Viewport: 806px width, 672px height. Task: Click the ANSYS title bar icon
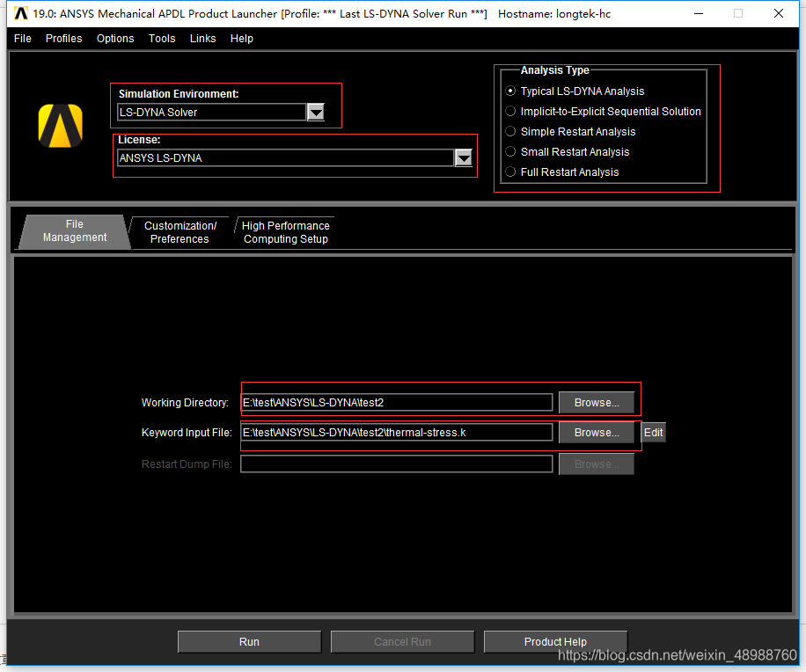(20, 13)
